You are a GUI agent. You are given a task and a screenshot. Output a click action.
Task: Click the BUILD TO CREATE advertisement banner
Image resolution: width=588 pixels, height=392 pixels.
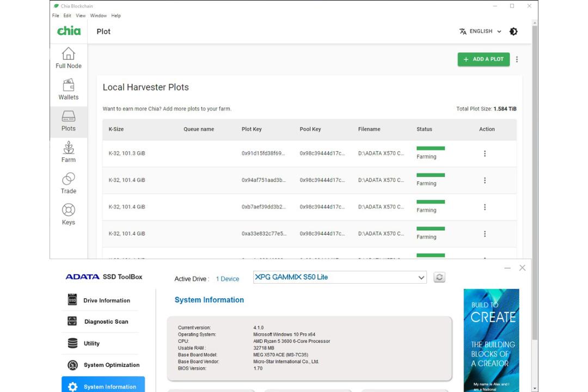(491, 340)
